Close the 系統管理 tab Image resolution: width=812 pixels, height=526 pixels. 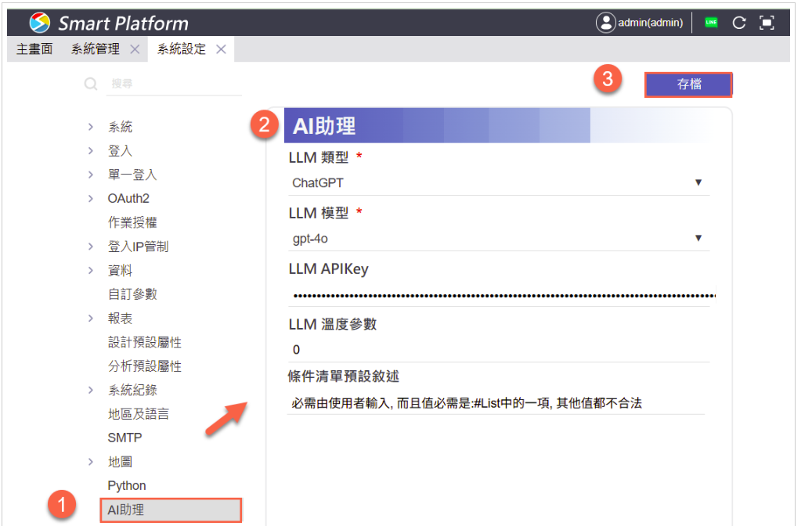[x=135, y=48]
